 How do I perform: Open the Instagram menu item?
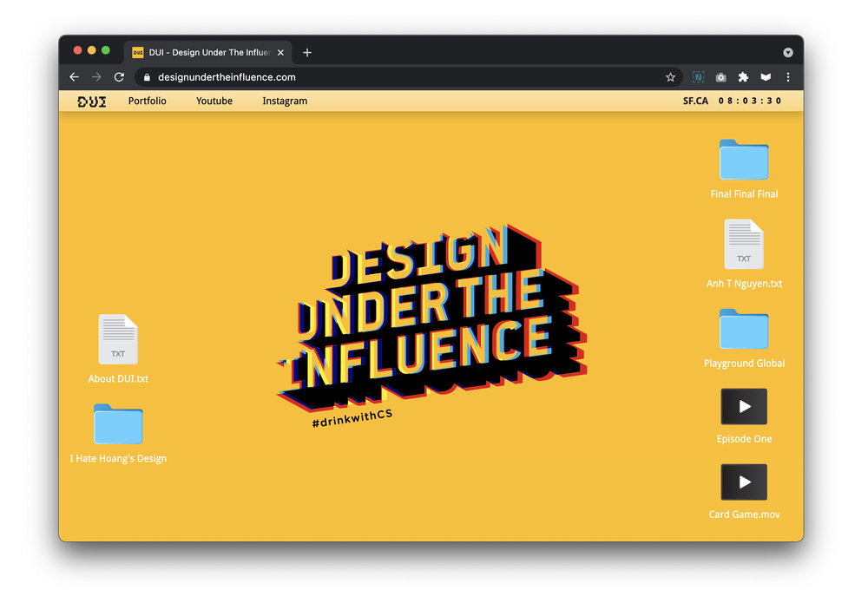click(285, 101)
